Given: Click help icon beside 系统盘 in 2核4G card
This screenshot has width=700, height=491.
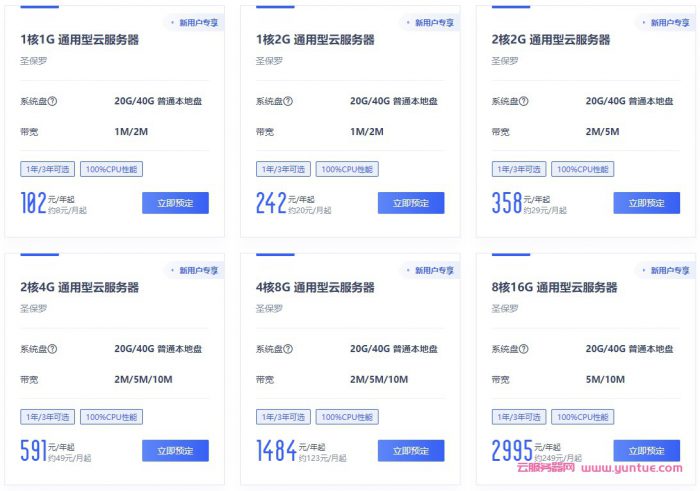Looking at the screenshot, I should pyautogui.click(x=52, y=349).
